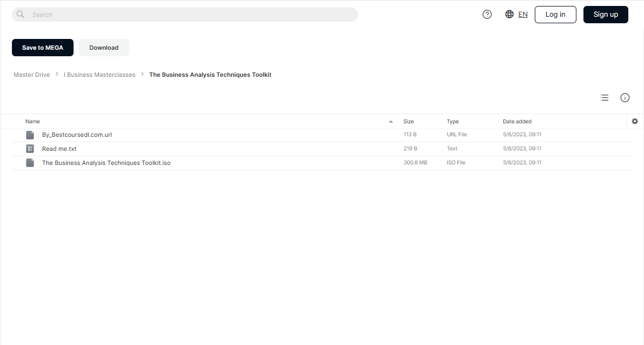Click the Text type cell
The height and width of the screenshot is (345, 644).
tap(452, 148)
